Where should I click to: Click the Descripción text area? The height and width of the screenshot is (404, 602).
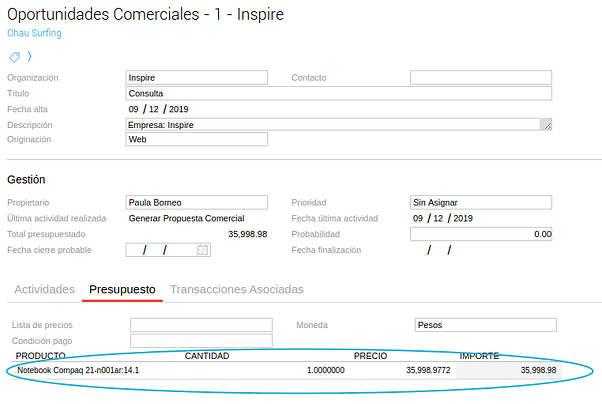339,125
